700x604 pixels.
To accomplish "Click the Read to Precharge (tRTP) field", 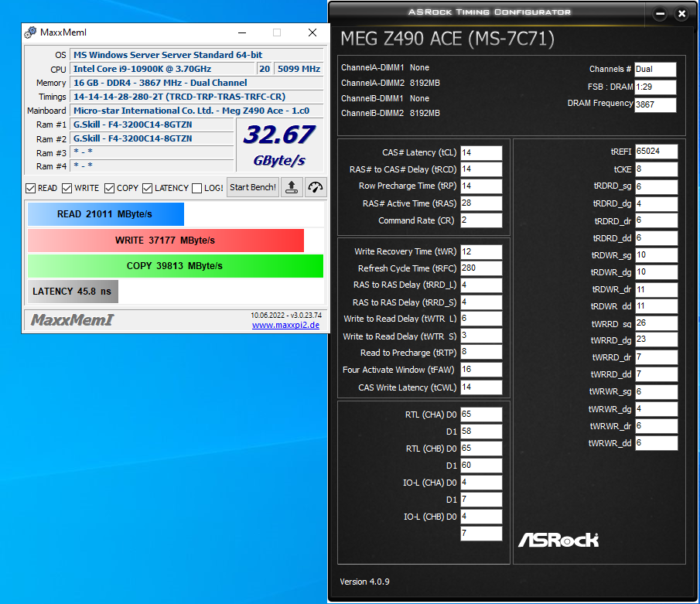I will pos(481,352).
